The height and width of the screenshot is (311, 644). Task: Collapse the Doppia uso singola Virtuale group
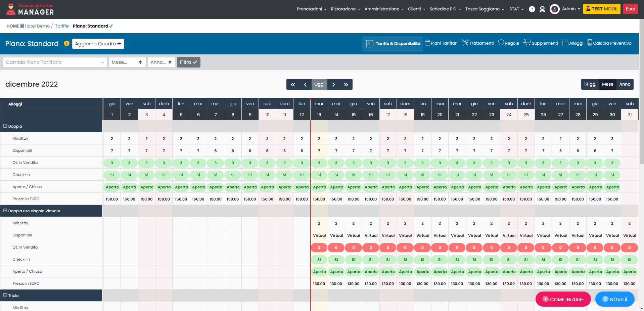pos(5,211)
